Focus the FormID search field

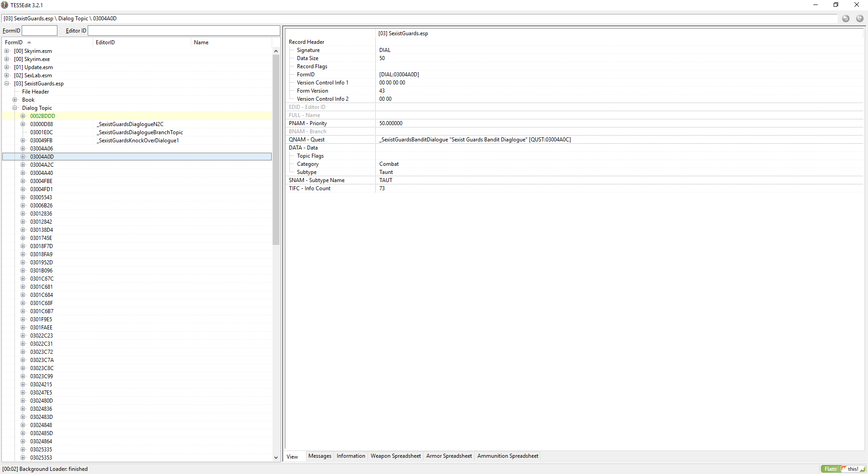tap(40, 30)
